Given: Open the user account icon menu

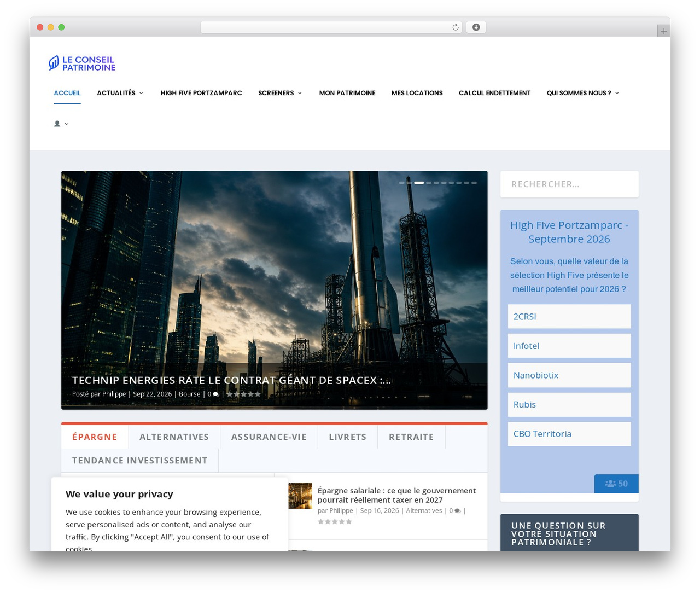Looking at the screenshot, I should pyautogui.click(x=57, y=124).
